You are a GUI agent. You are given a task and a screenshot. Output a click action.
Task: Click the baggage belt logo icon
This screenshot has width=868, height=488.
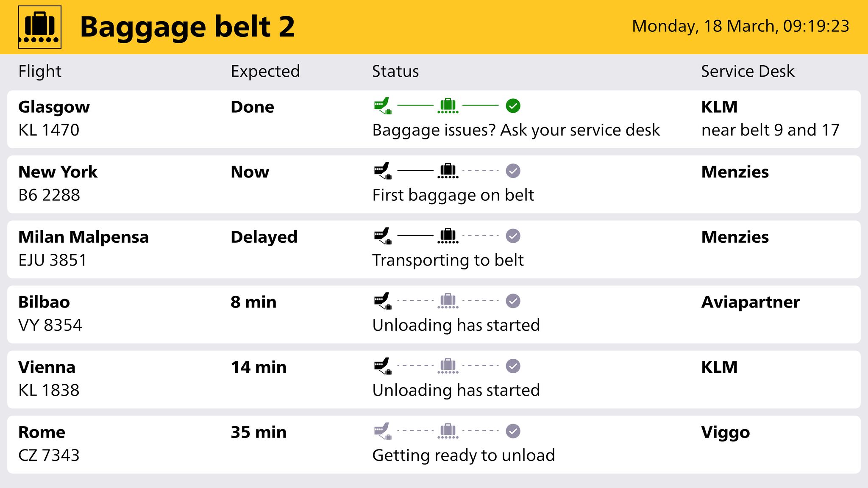point(40,27)
